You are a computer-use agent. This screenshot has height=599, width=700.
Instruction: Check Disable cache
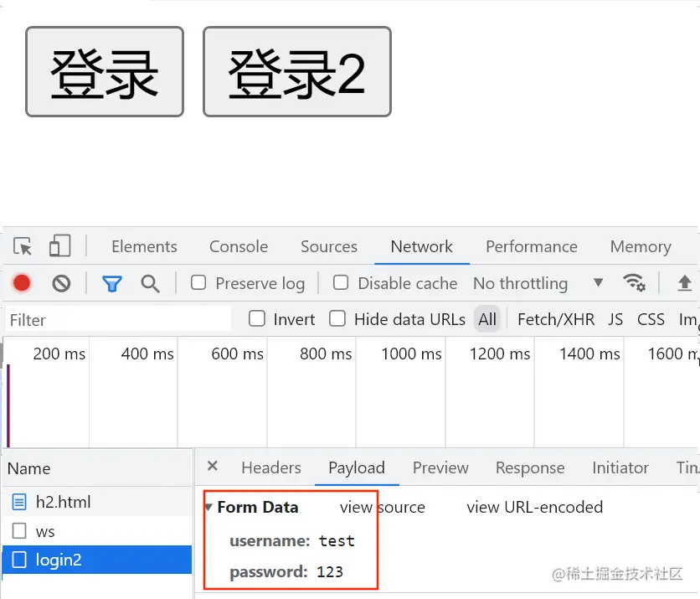[341, 283]
